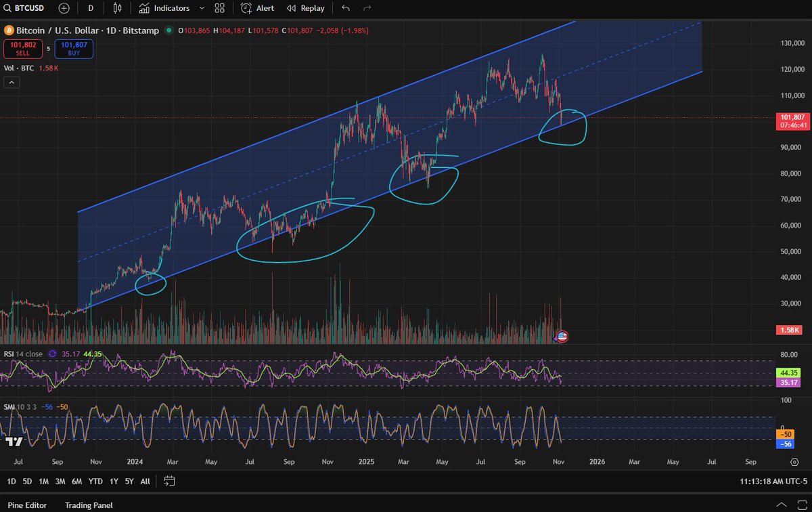The image size is (812, 512).
Task: Open the Indicators panel
Action: pos(163,8)
